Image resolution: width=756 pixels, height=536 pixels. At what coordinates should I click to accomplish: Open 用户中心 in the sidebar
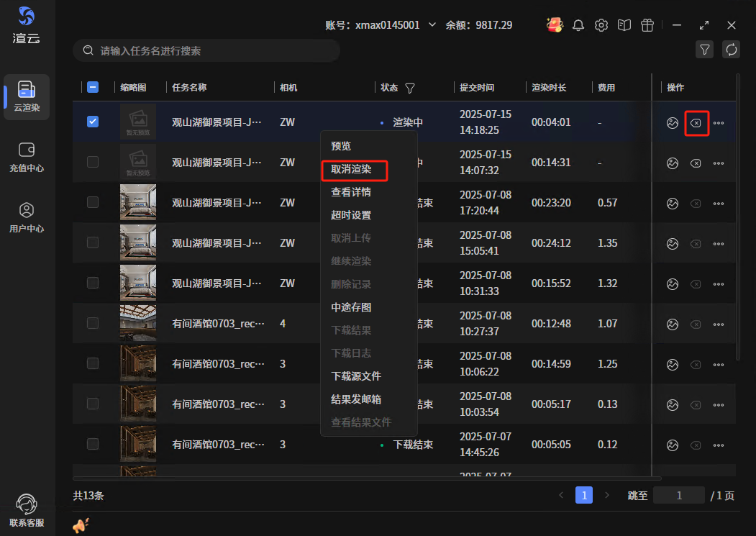click(27, 217)
